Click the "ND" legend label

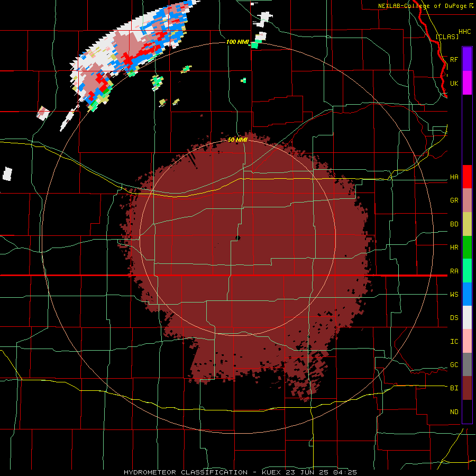[x=454, y=412]
